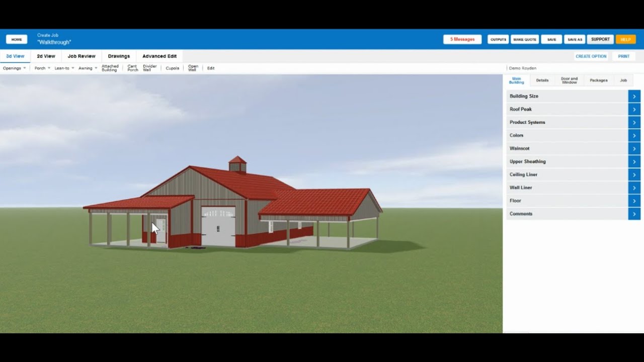Viewport: 644px width, 362px height.
Task: Expand Upper Sheathing with its blue arrow
Action: [x=634, y=161]
